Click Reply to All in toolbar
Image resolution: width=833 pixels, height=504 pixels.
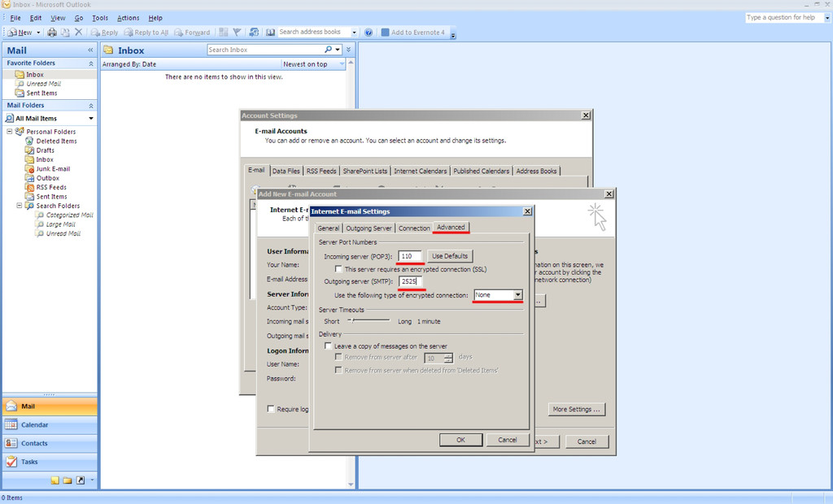coord(146,33)
